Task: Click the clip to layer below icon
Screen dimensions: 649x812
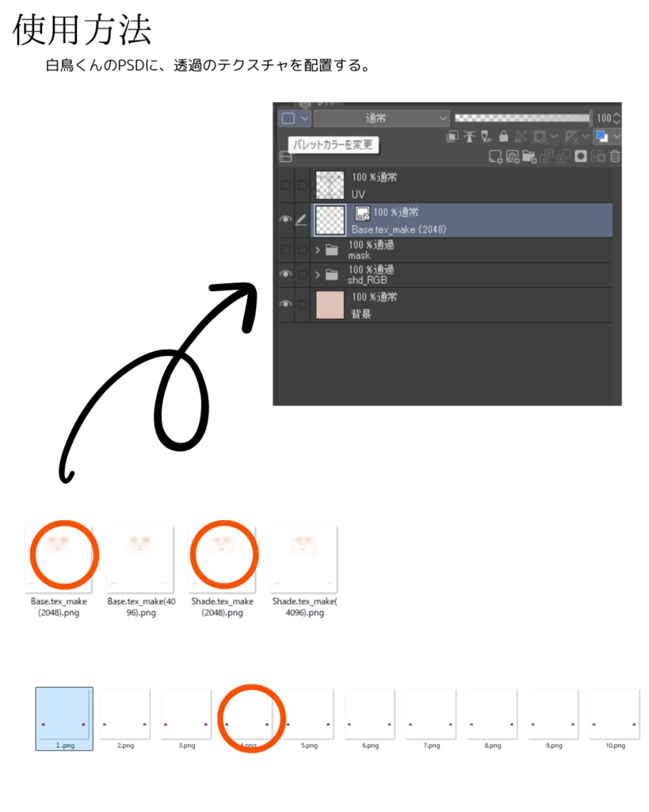Action: click(452, 136)
